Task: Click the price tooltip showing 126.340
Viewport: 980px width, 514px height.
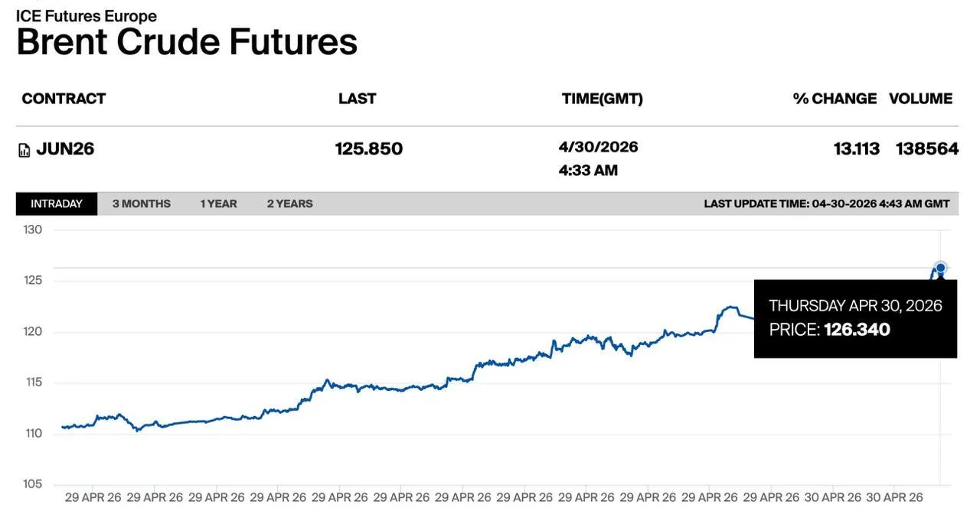Action: point(855,318)
